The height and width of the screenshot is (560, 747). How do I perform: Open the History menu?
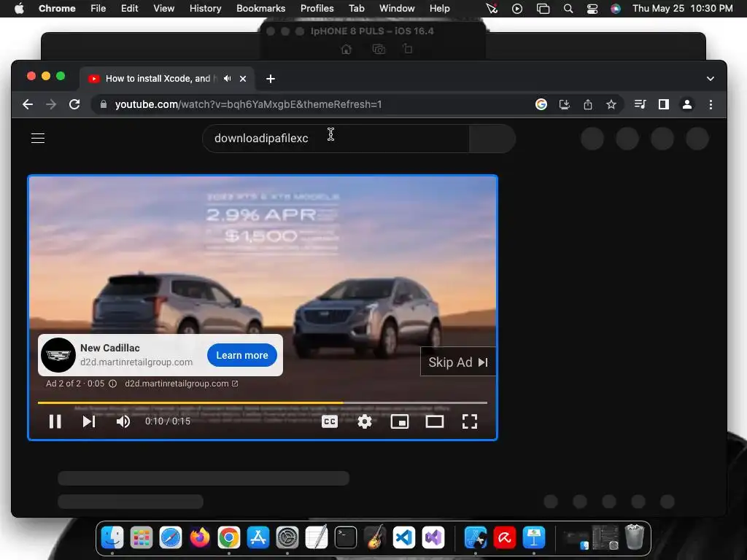[x=205, y=8]
